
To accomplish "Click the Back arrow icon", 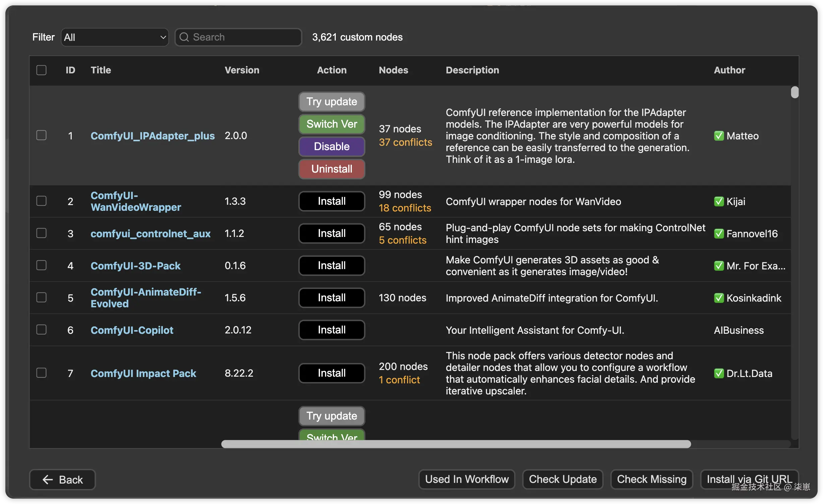I will click(x=48, y=480).
